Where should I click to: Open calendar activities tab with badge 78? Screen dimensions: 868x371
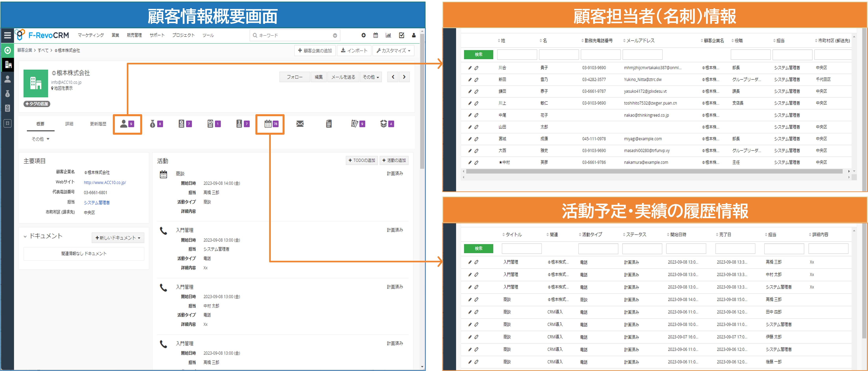pos(271,124)
